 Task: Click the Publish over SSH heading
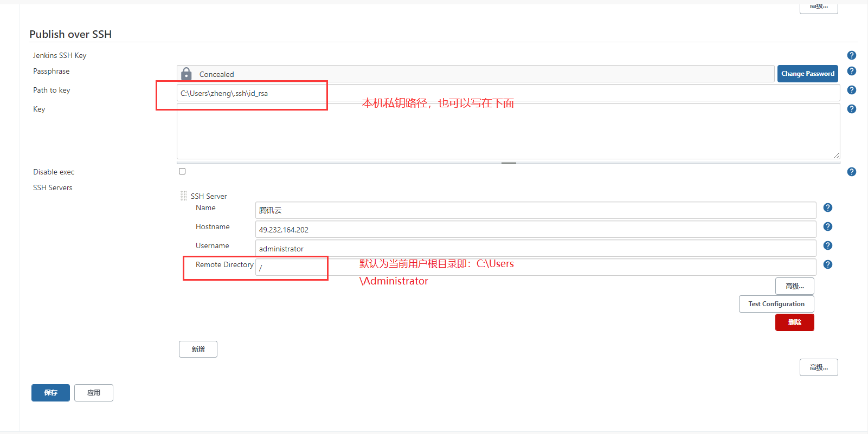pyautogui.click(x=70, y=34)
